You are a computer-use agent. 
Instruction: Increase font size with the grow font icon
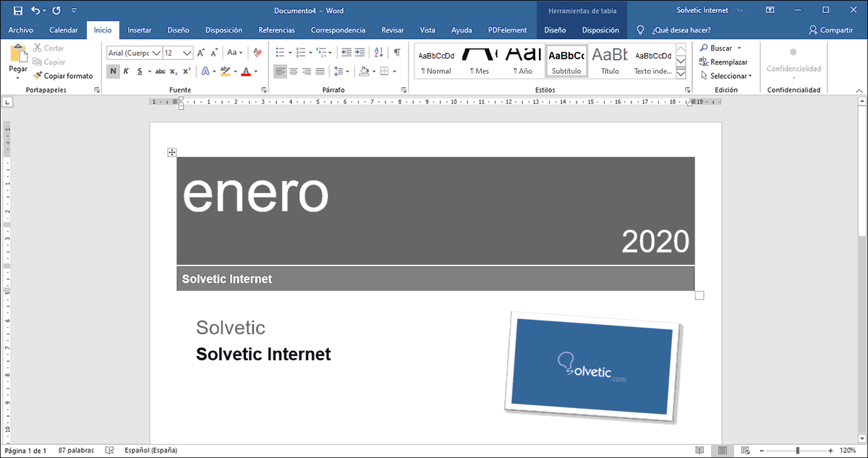(201, 53)
